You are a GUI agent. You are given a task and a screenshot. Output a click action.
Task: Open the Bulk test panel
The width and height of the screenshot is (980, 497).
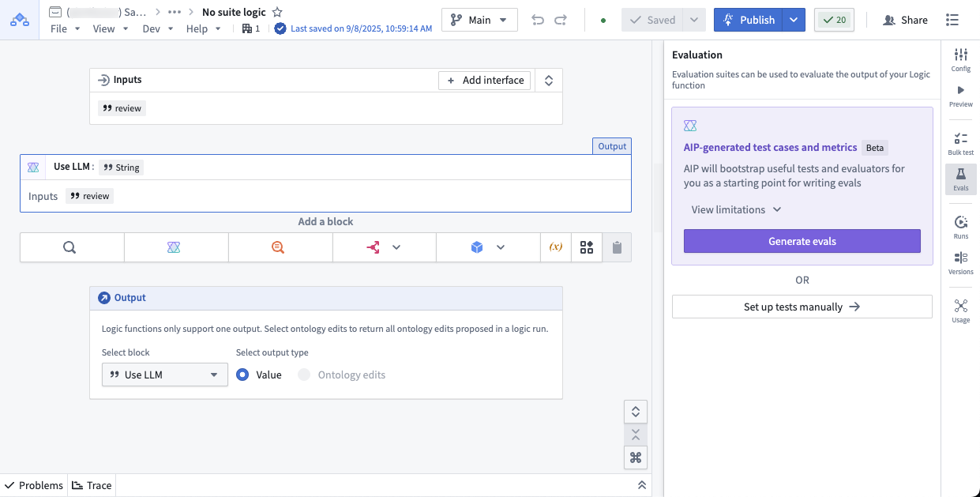960,143
